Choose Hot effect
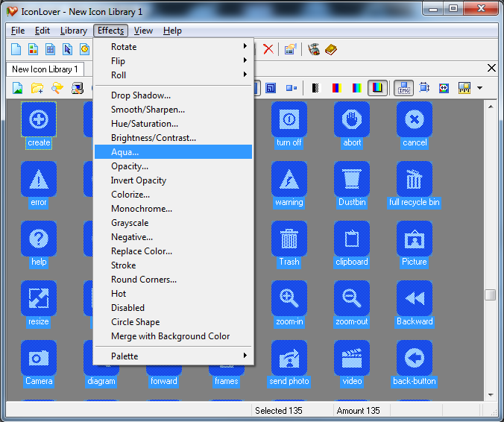Viewport: 504px width, 422px height. pos(173,294)
